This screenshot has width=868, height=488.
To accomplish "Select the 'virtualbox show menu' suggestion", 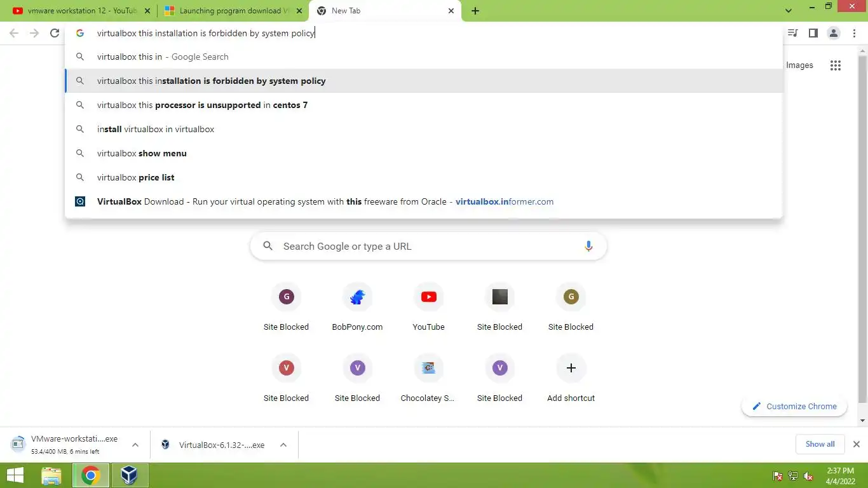I will [424, 153].
